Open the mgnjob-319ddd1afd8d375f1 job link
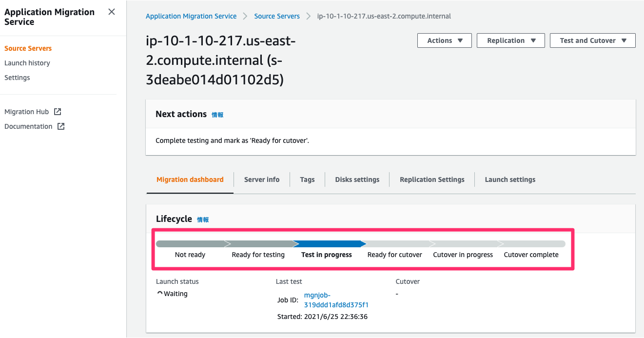The width and height of the screenshot is (644, 338). [336, 300]
